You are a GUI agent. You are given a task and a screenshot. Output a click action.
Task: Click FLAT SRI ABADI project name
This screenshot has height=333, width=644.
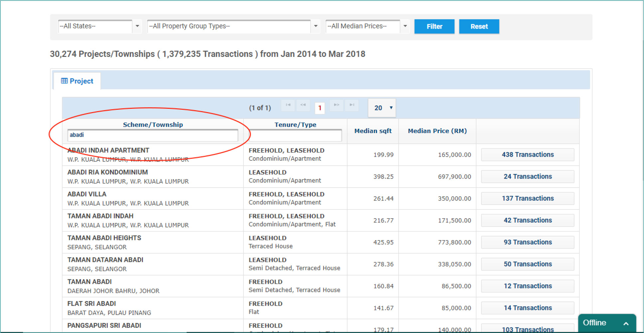92,304
